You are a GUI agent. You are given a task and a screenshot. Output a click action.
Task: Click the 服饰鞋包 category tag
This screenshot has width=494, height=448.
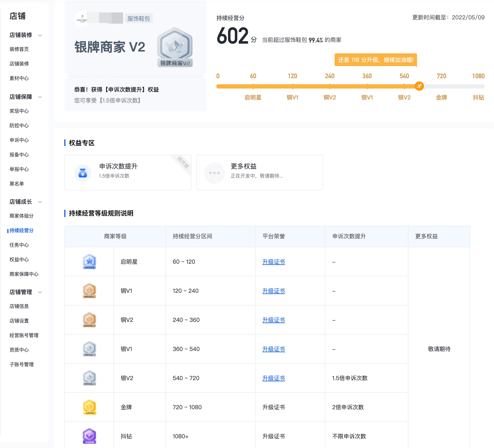point(139,18)
